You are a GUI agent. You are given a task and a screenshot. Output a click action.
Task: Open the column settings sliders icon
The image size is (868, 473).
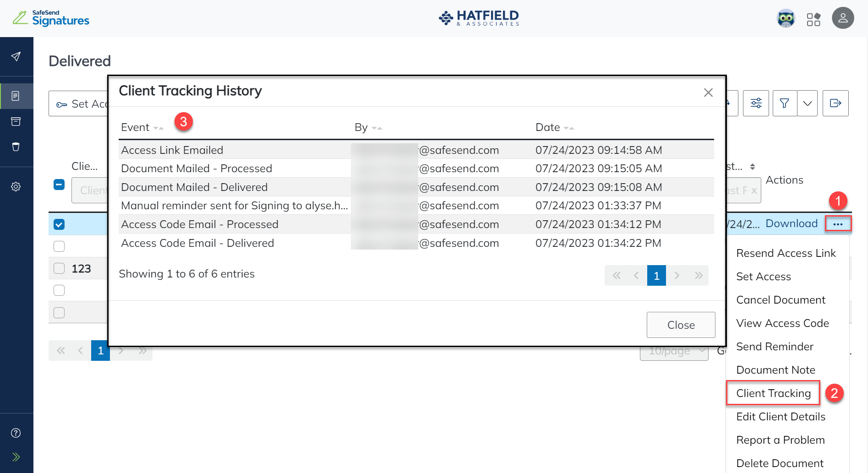(756, 103)
